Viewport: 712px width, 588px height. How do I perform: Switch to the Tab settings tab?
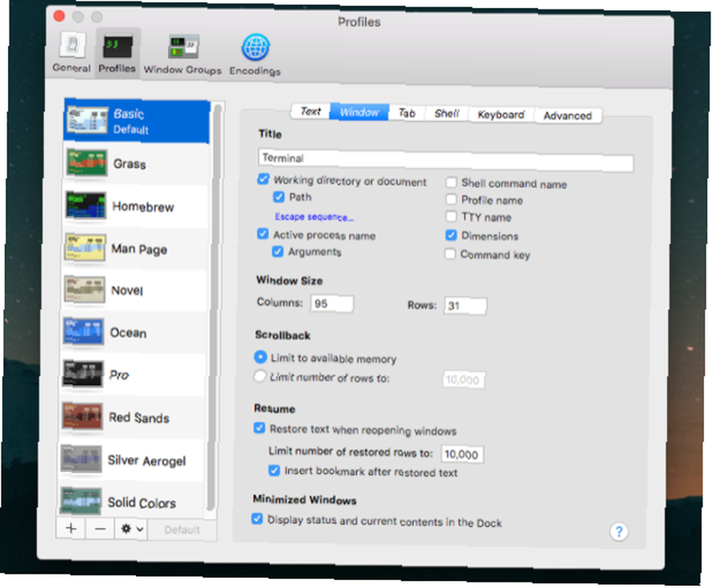(x=407, y=113)
